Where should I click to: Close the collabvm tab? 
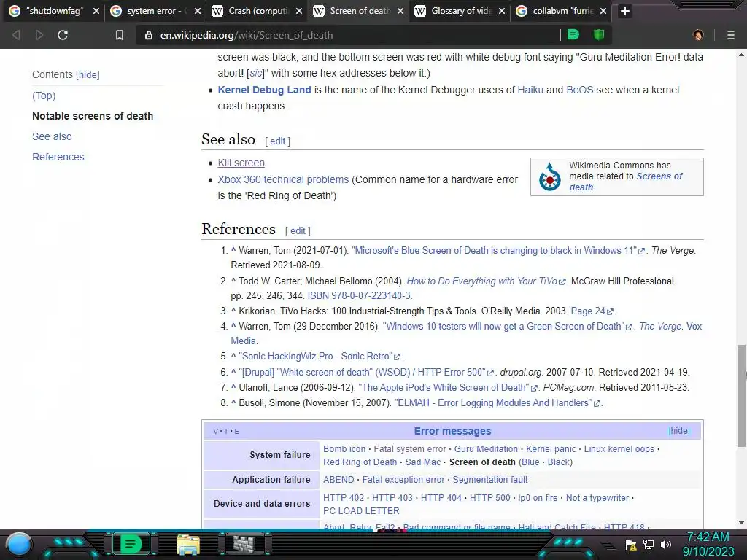point(603,11)
